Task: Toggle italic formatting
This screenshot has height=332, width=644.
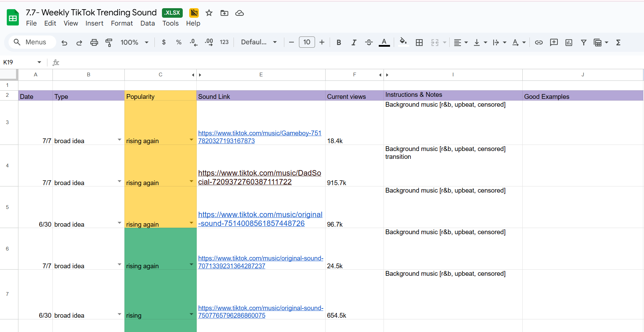Action: coord(354,43)
